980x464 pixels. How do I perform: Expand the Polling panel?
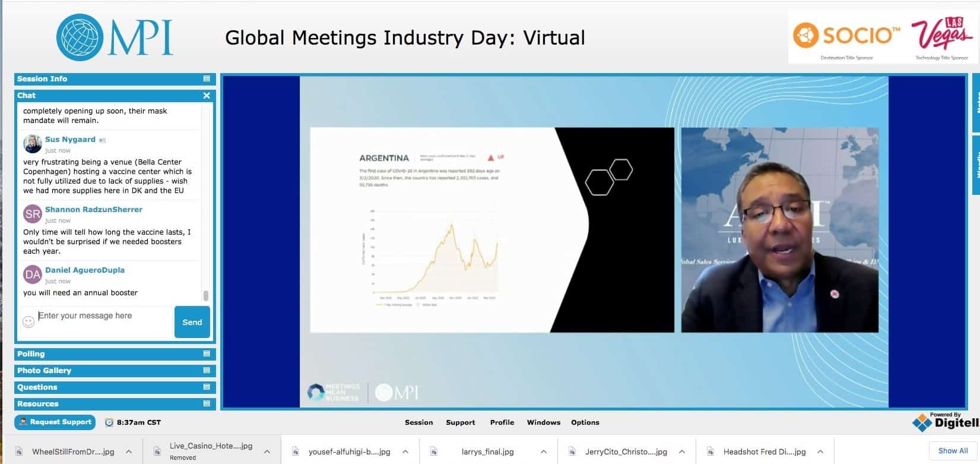point(207,354)
